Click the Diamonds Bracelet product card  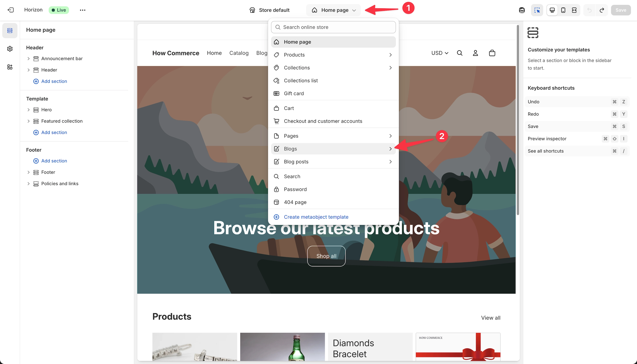pyautogui.click(x=370, y=347)
